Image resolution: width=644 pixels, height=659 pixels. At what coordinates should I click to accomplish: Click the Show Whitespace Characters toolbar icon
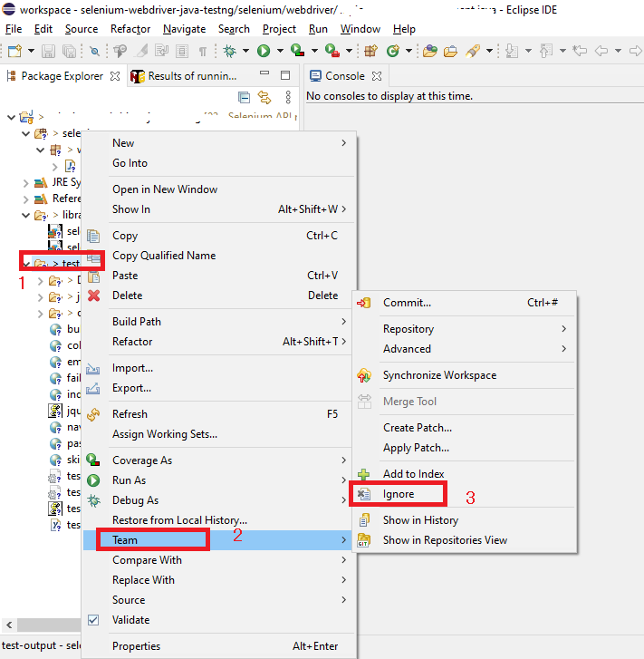(203, 52)
